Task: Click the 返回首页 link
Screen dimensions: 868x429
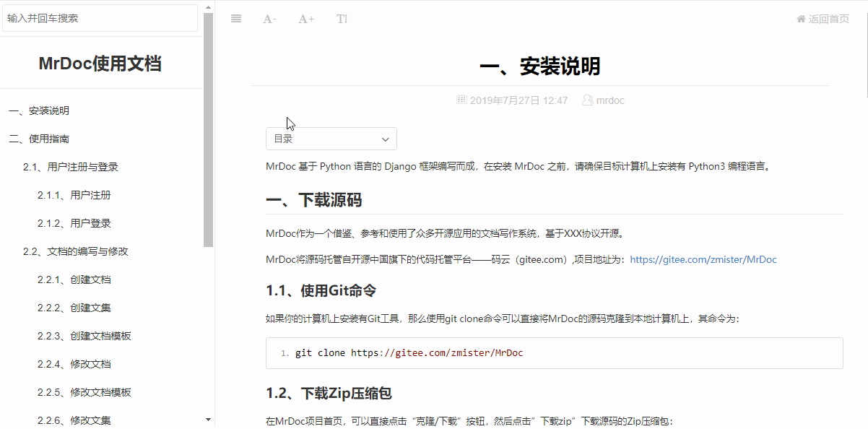Action: tap(828, 19)
